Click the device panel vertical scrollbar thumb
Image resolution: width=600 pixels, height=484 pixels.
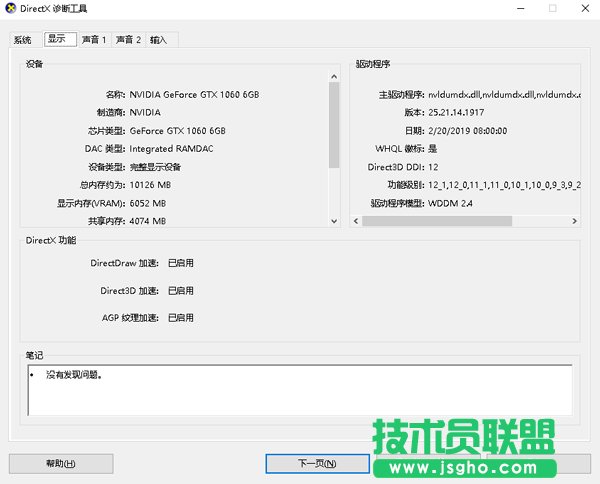334,125
